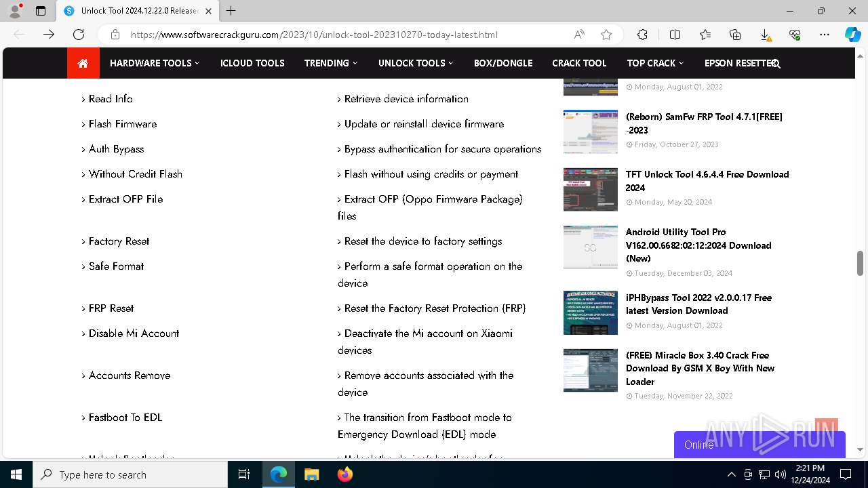Open Collections icon in toolbar
Screen dimensions: 868x488
pyautogui.click(x=735, y=35)
